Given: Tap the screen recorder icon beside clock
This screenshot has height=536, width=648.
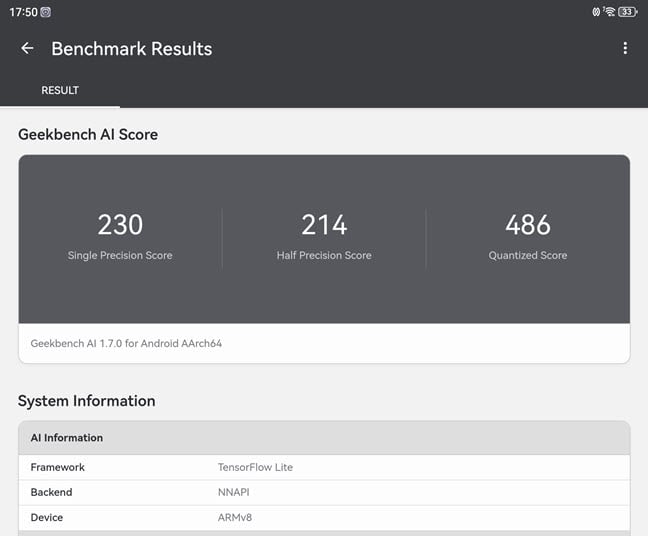Looking at the screenshot, I should point(45,12).
